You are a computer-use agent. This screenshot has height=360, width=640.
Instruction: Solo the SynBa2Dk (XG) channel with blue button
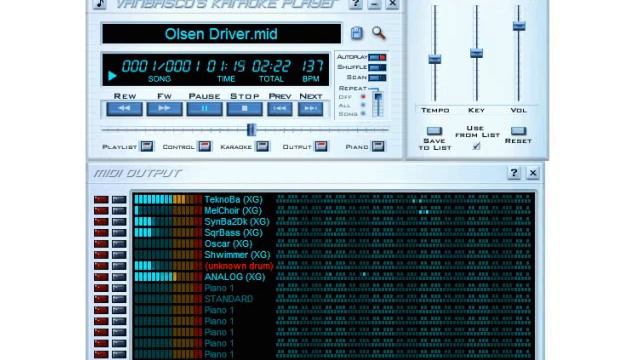click(x=119, y=222)
